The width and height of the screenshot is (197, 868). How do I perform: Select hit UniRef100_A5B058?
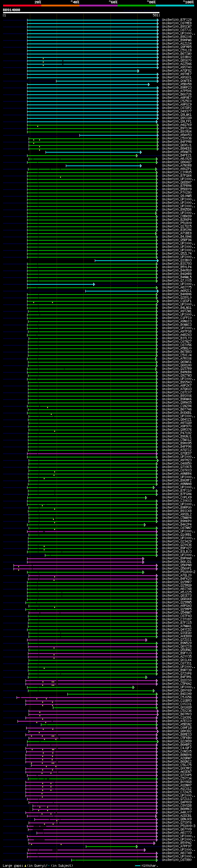coord(177,84)
